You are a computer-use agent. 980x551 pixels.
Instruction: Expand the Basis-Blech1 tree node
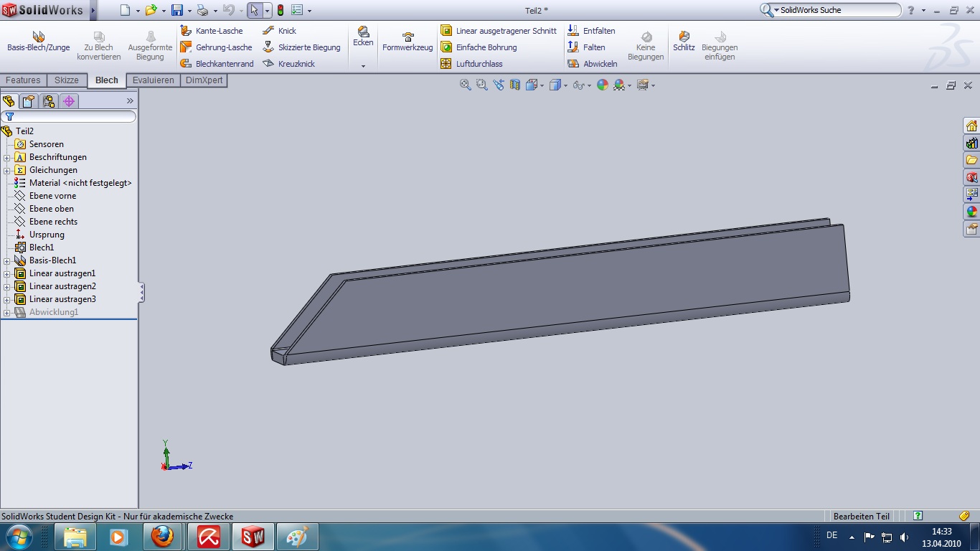click(7, 260)
